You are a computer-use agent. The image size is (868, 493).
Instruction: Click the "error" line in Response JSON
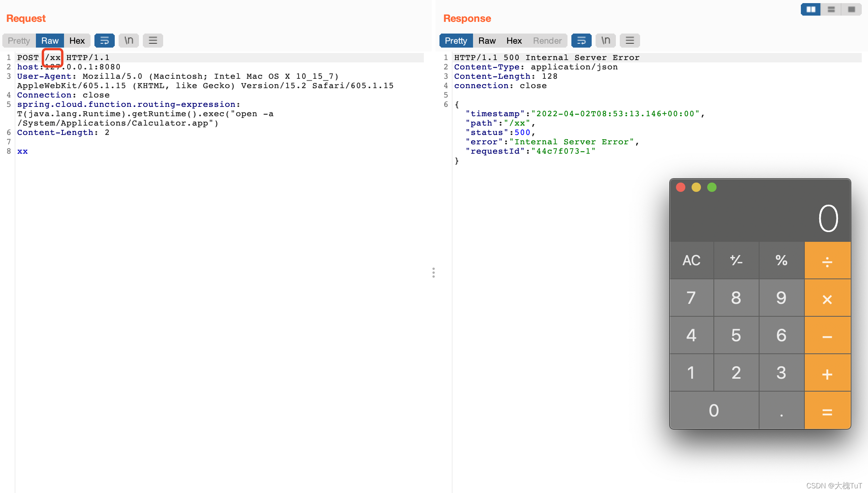[552, 142]
